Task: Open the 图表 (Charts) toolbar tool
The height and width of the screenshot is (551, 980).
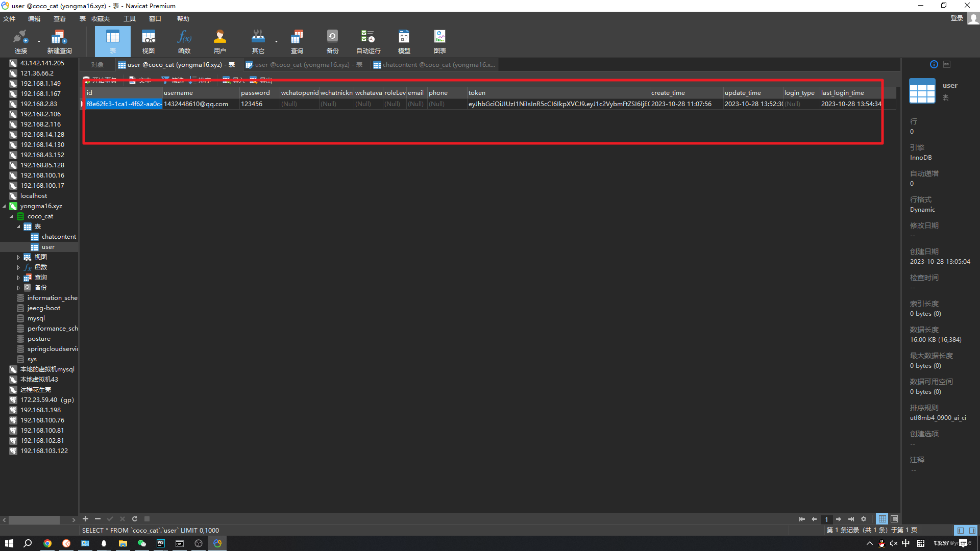Action: [440, 41]
